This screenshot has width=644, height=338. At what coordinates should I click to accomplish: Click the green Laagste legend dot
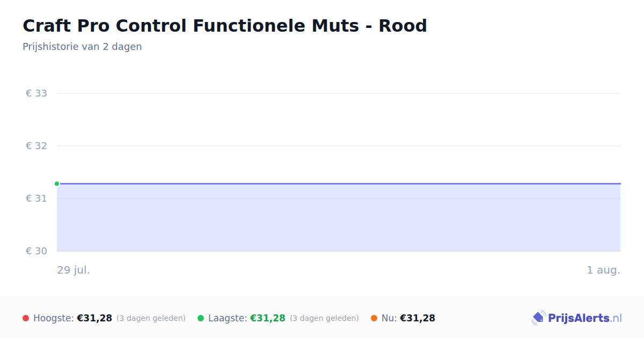click(x=201, y=318)
